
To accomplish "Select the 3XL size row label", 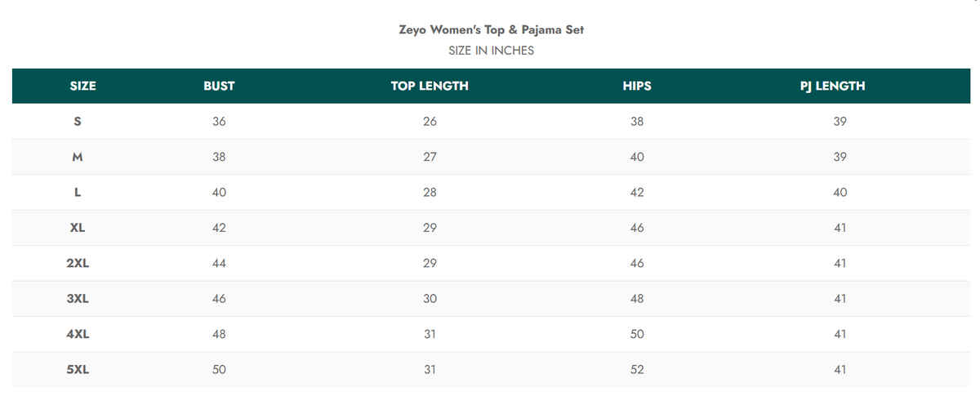I will point(78,299).
